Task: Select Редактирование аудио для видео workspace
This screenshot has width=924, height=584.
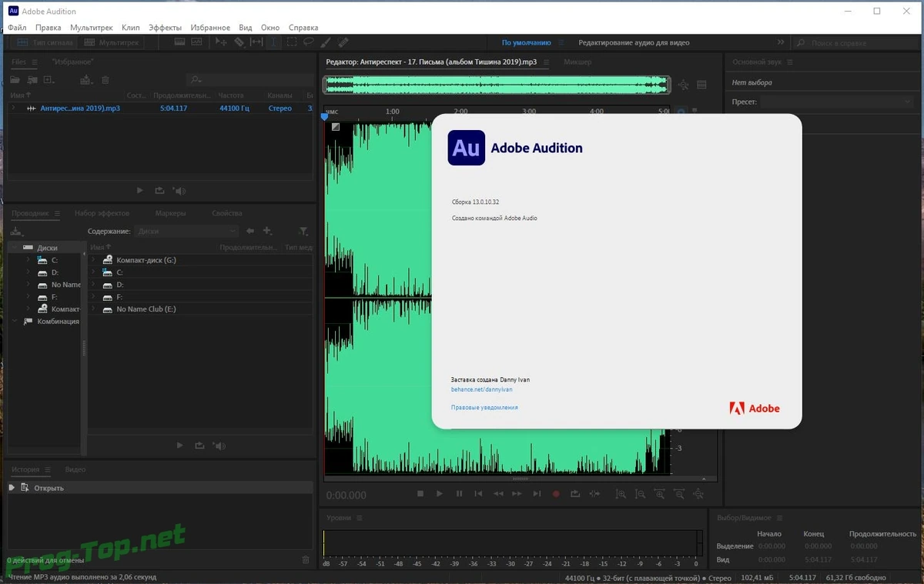Action: (x=634, y=42)
